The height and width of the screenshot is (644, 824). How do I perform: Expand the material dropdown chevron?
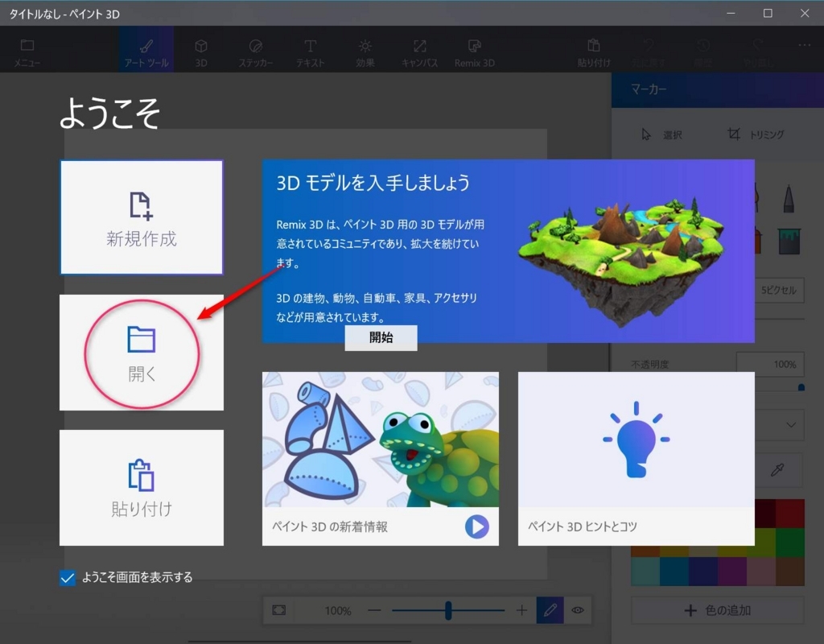[791, 425]
